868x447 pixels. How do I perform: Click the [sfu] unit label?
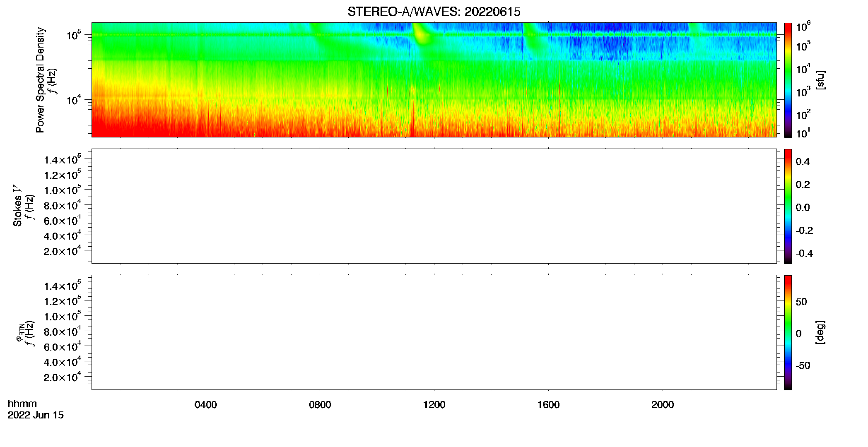tap(820, 80)
